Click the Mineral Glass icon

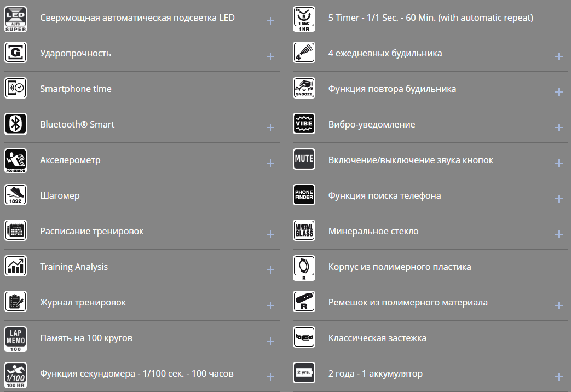[x=304, y=230]
